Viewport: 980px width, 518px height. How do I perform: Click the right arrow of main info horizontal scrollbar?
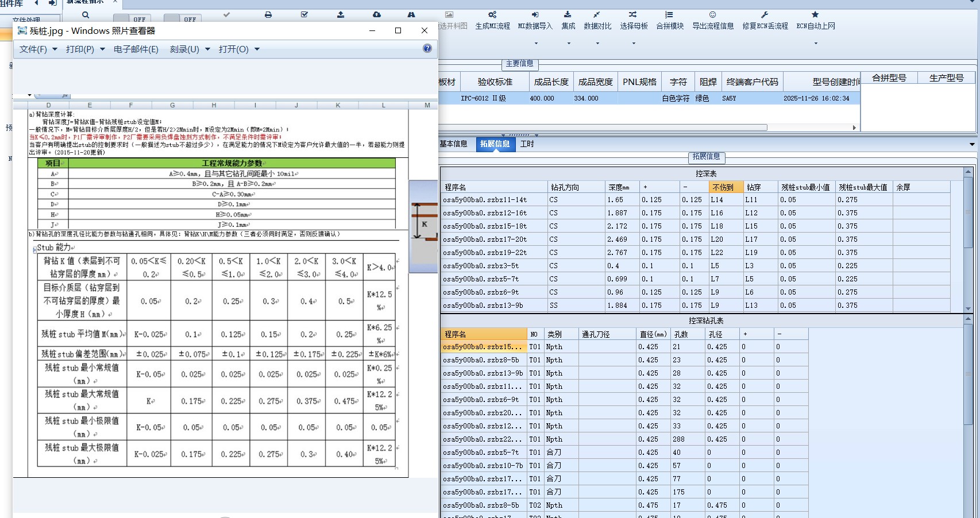click(854, 127)
